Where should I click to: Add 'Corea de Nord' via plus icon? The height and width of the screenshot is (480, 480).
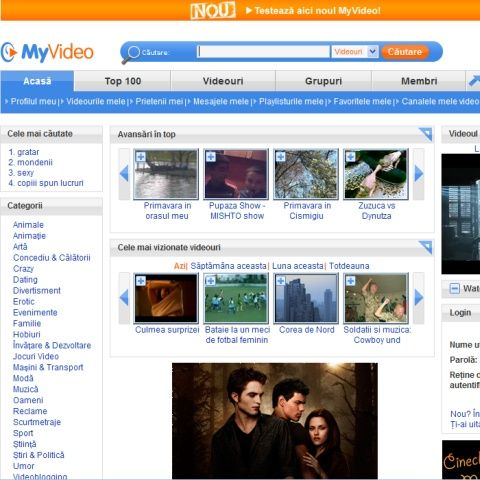281,281
